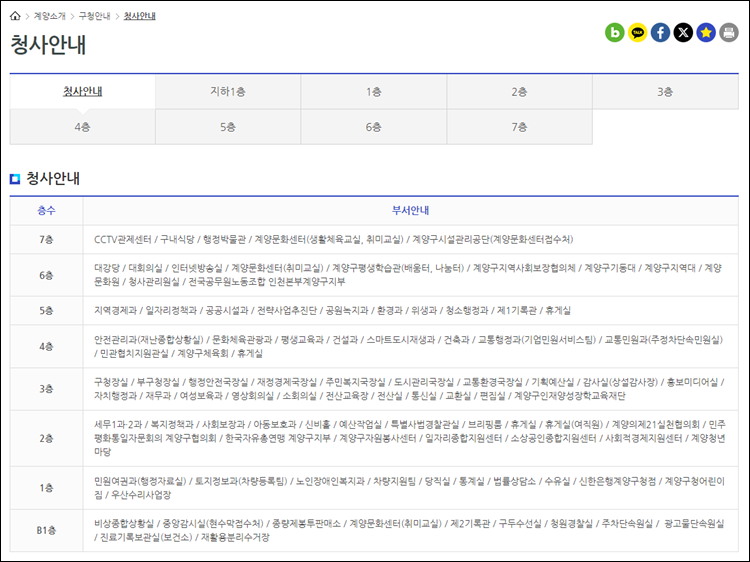The height and width of the screenshot is (562, 750).
Task: Share via KakaoTalk icon
Action: pyautogui.click(x=638, y=33)
